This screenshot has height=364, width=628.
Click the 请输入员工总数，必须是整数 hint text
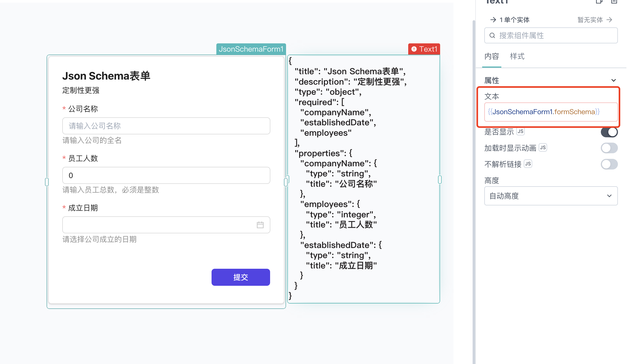point(111,190)
